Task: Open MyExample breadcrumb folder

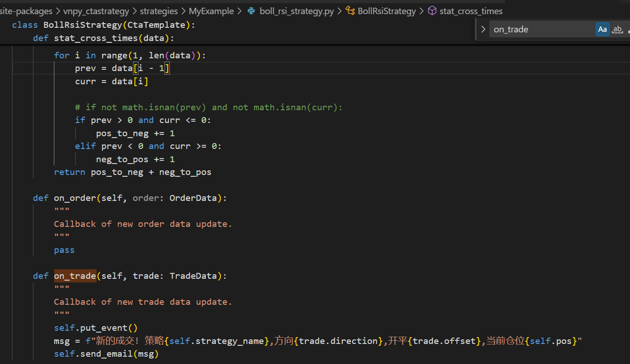Action: coord(211,11)
